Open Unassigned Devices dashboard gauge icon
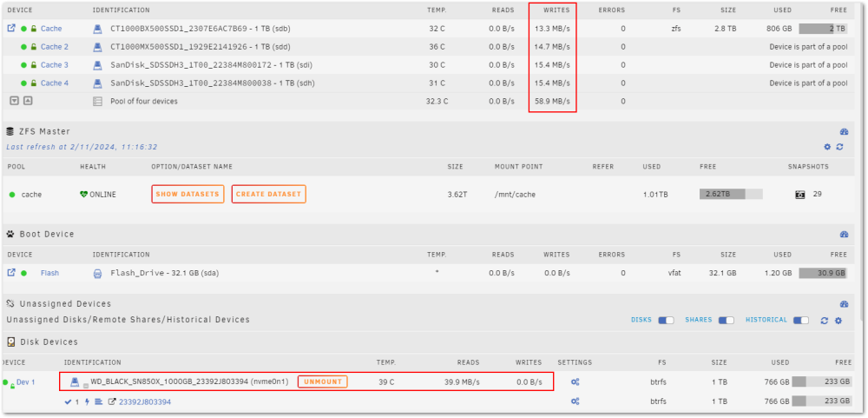The image size is (868, 418). (x=844, y=304)
